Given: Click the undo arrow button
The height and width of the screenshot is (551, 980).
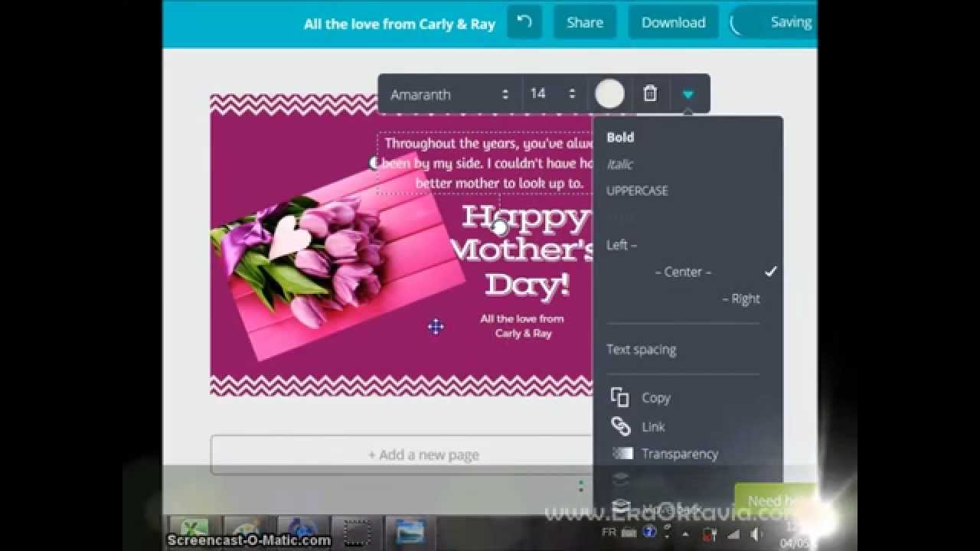Looking at the screenshot, I should [x=524, y=22].
